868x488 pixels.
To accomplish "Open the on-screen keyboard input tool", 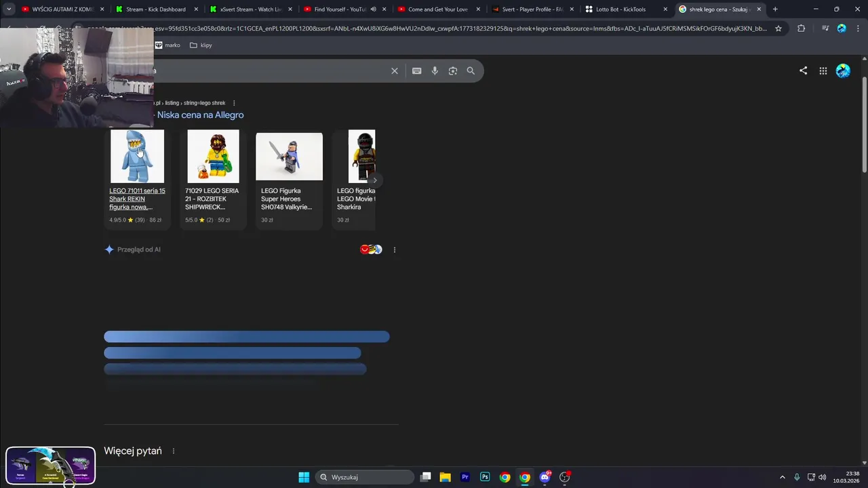I will (416, 70).
